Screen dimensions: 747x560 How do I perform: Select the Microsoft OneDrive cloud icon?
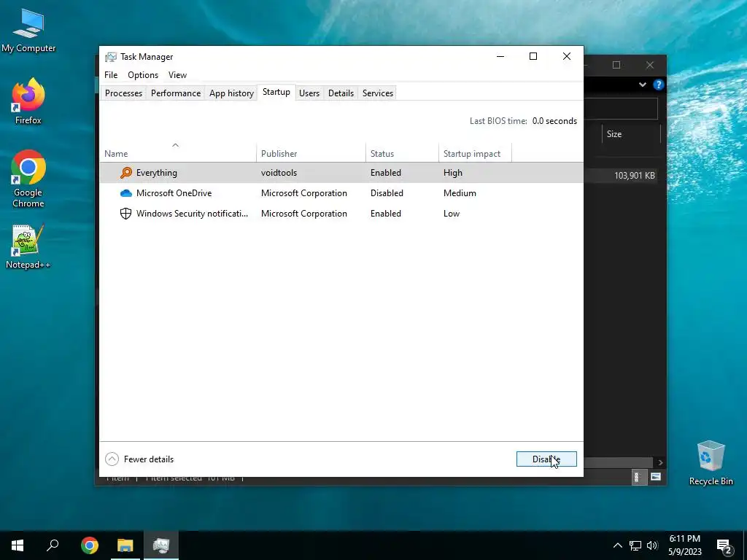pyautogui.click(x=125, y=192)
